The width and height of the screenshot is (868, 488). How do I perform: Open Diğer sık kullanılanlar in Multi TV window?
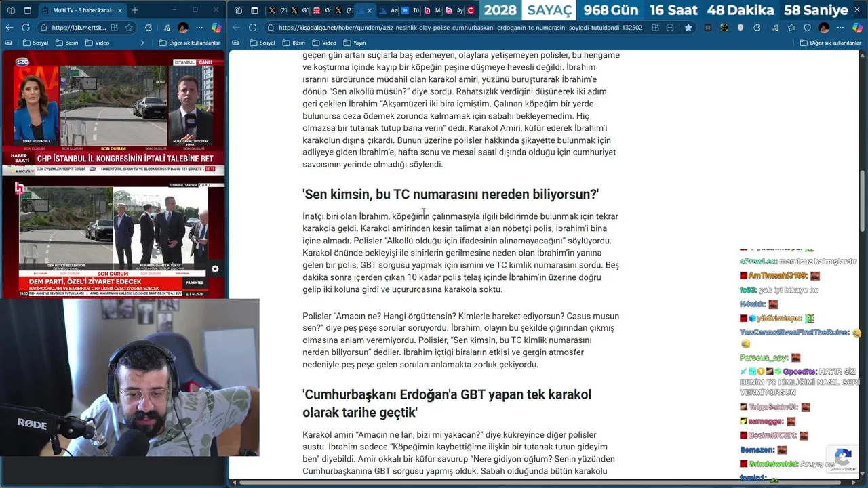coord(189,43)
